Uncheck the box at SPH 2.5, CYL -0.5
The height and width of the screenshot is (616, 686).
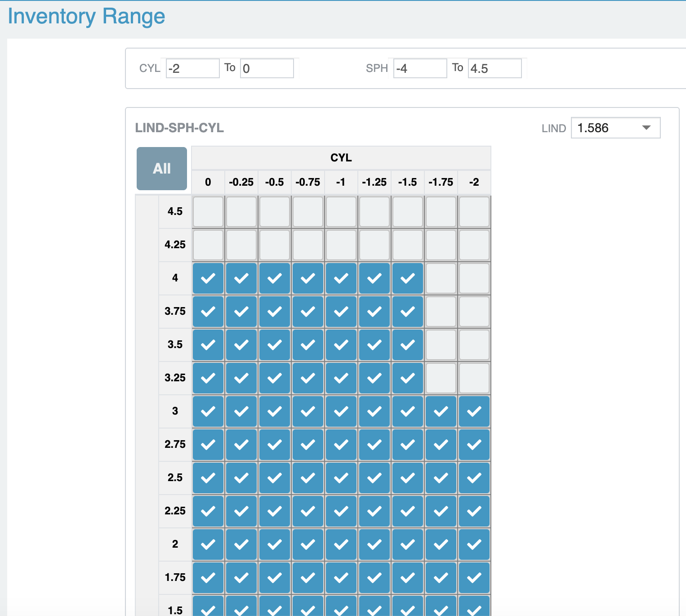(275, 478)
